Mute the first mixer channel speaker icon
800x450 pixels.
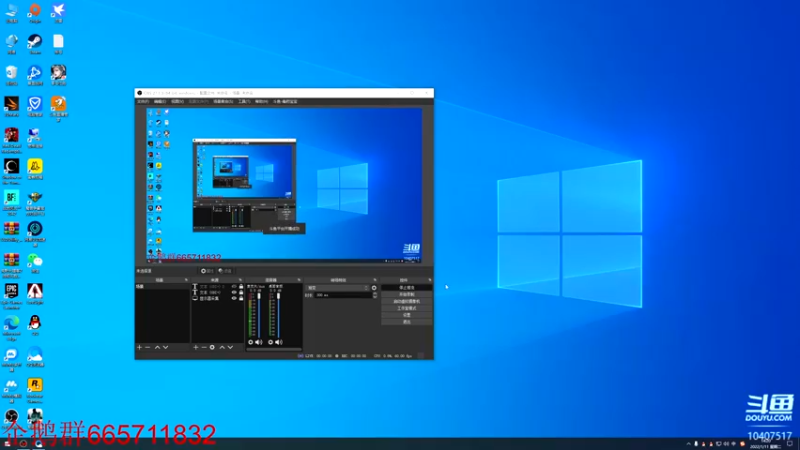[259, 342]
